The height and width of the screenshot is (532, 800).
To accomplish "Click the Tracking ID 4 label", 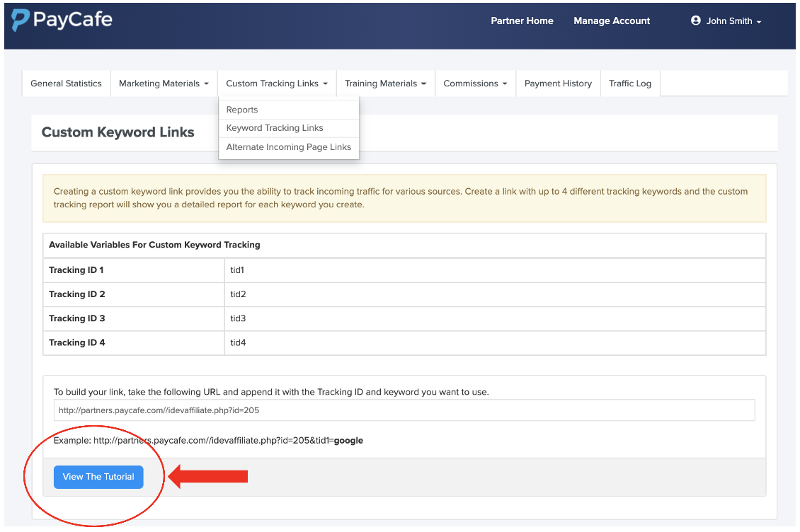I will (77, 343).
